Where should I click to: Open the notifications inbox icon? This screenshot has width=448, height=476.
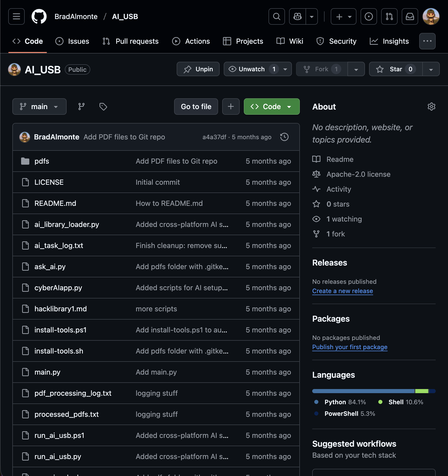point(410,16)
